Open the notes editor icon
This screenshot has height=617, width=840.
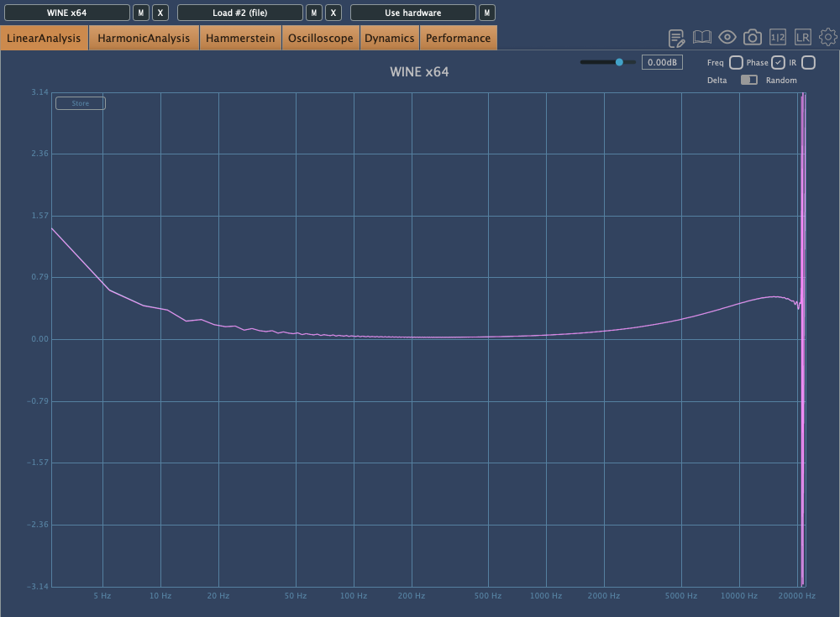click(x=676, y=38)
